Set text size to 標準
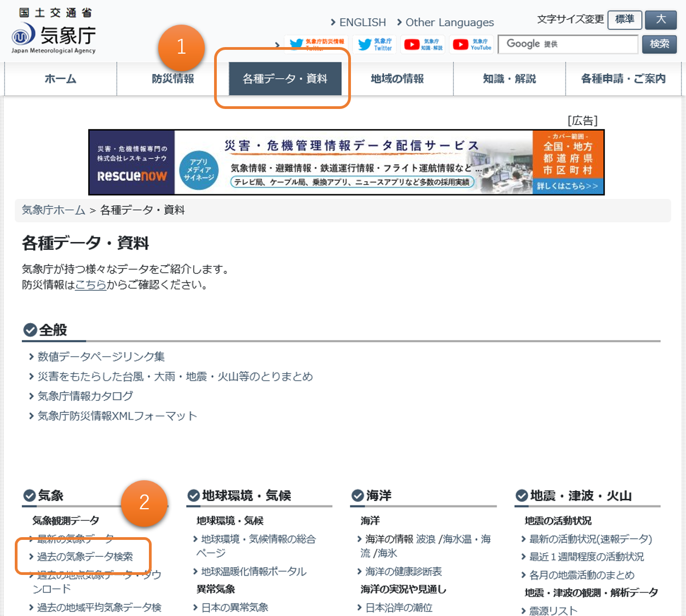The height and width of the screenshot is (616, 686). pyautogui.click(x=624, y=20)
